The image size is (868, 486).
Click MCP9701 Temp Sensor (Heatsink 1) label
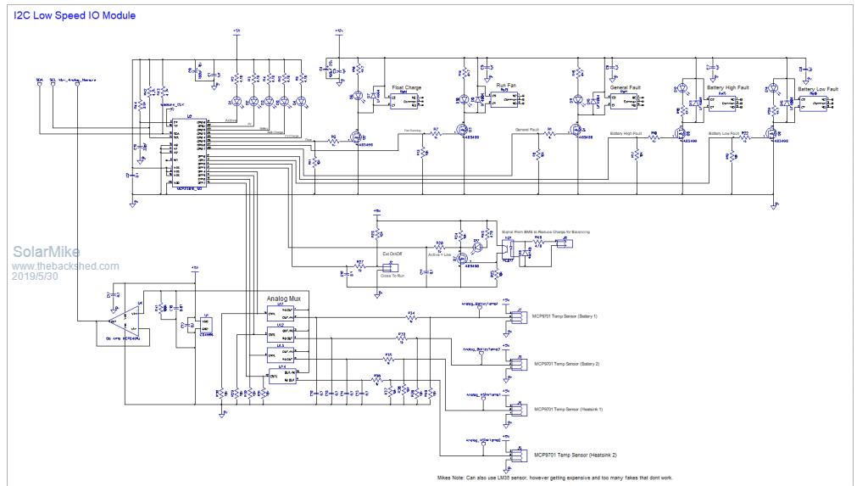(x=567, y=410)
